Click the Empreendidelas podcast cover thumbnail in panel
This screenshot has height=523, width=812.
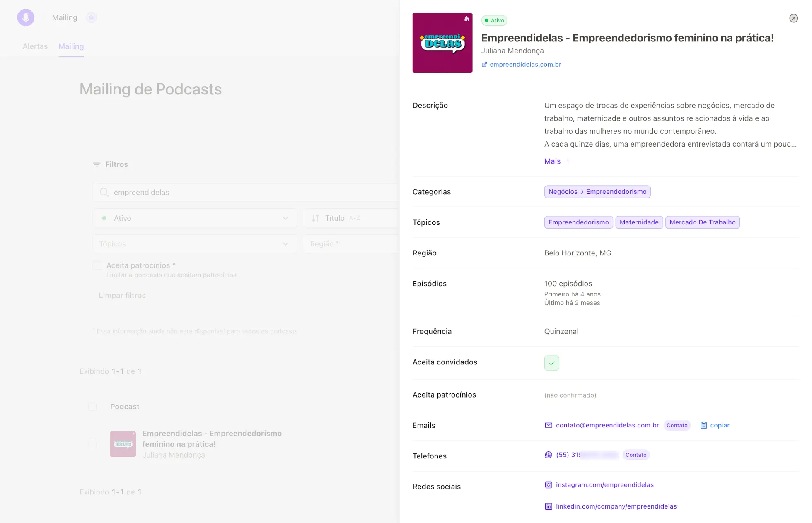coord(442,43)
